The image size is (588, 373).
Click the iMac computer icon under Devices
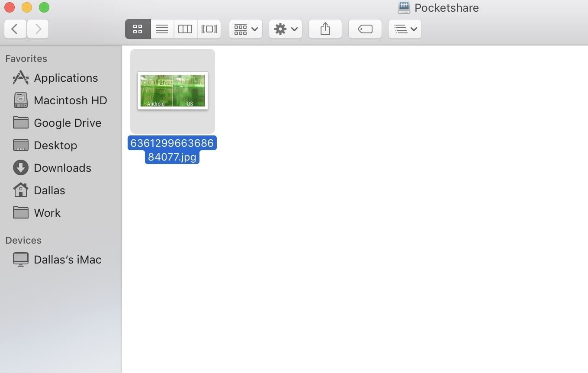[x=20, y=260]
